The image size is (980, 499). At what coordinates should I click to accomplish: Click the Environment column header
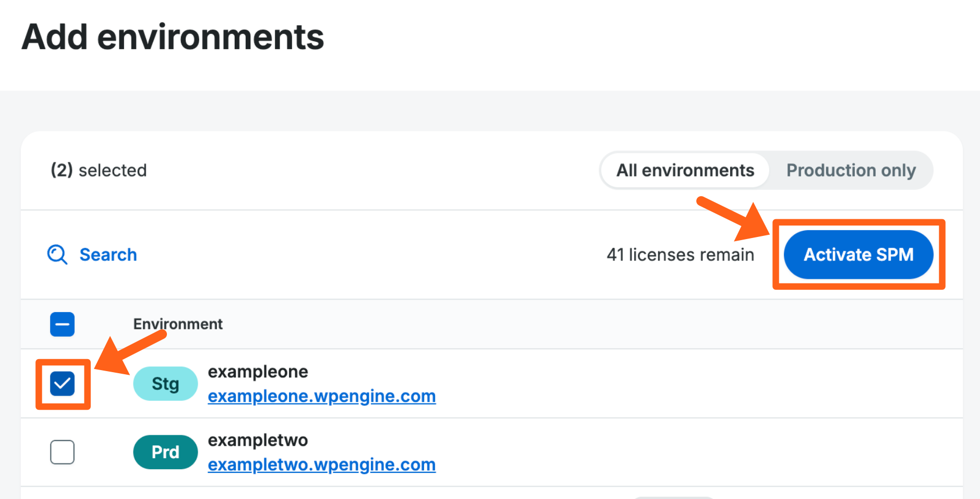pos(178,324)
